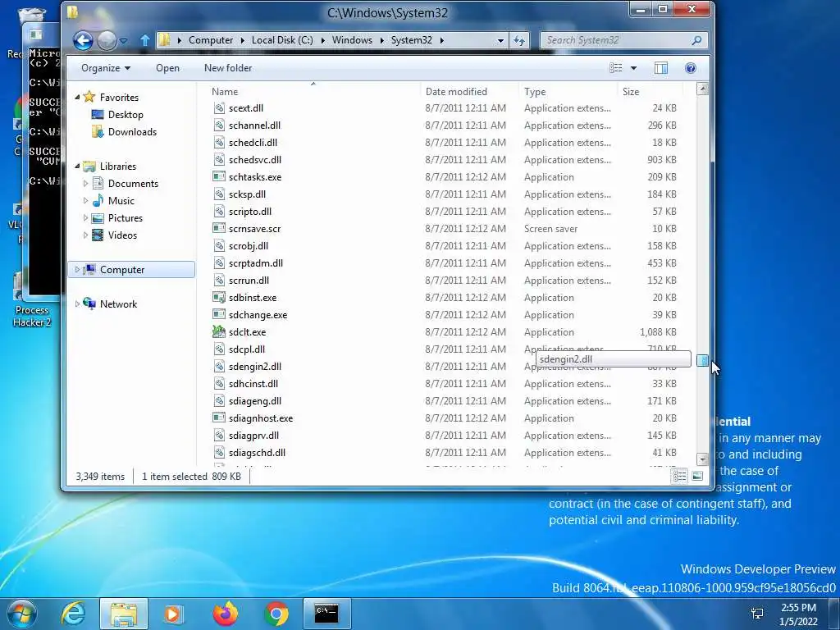The height and width of the screenshot is (630, 840).
Task: Select the scext.dll file icon
Action: (218, 107)
